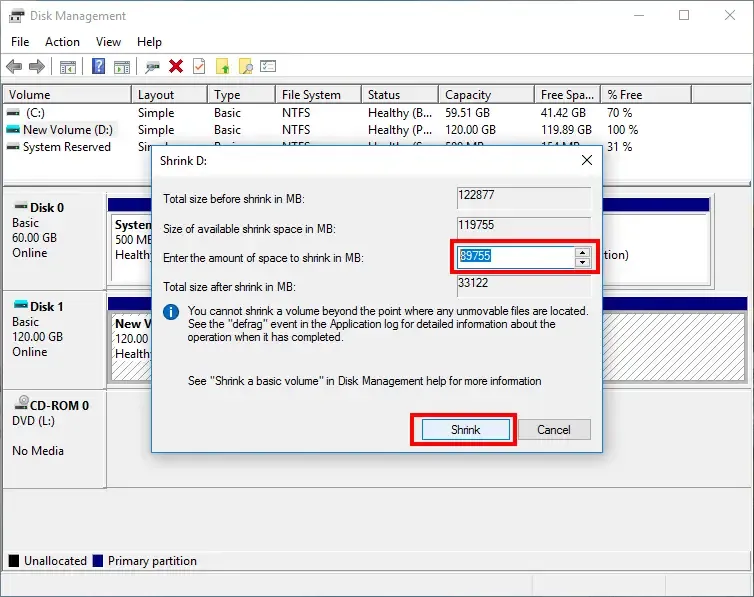Close the Shrink D: dialog with X

pos(587,160)
